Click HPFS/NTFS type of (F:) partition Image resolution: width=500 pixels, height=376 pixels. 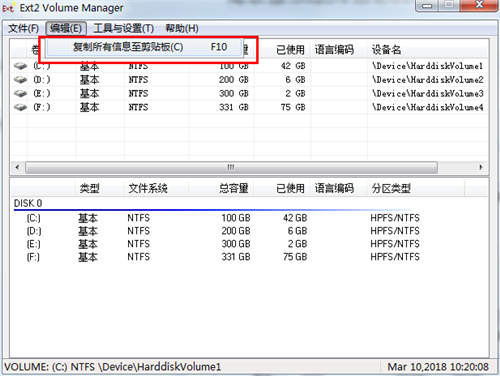(395, 257)
